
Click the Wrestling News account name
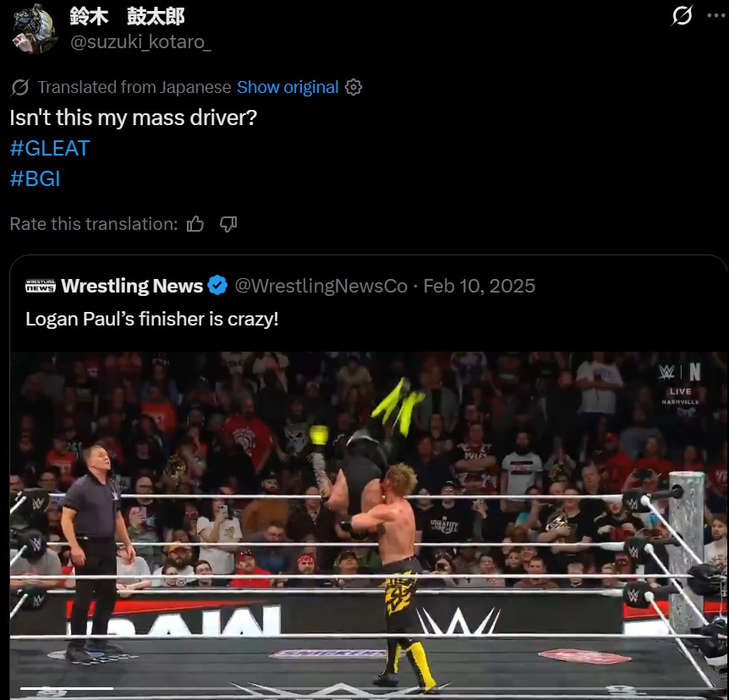132,286
